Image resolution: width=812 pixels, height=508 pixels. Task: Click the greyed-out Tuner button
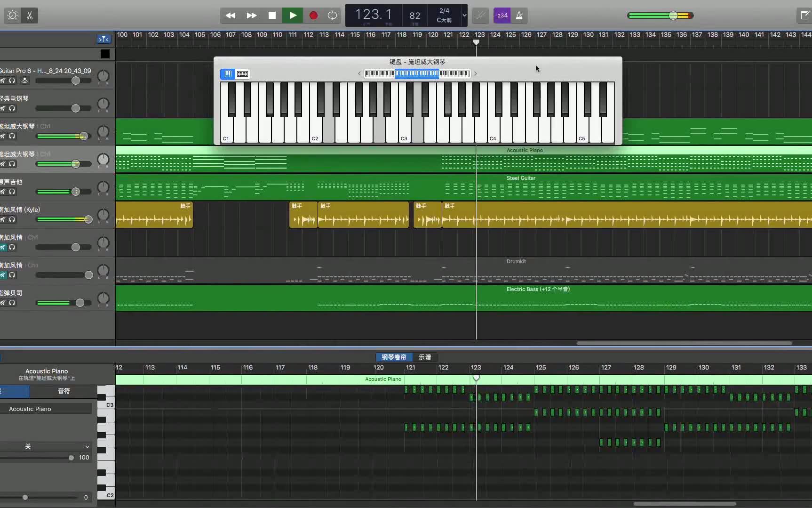pyautogui.click(x=480, y=16)
